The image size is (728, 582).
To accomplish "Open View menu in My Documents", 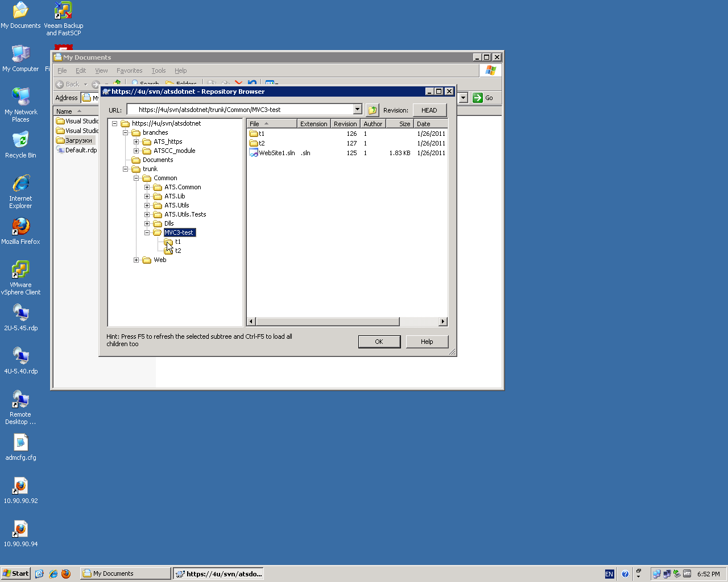I will [101, 70].
